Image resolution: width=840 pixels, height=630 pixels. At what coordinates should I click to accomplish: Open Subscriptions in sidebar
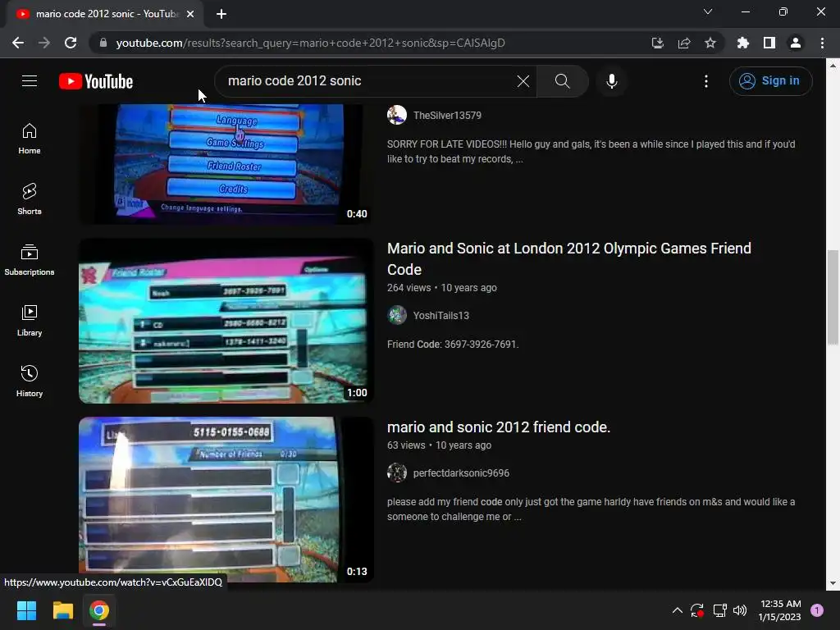30,260
